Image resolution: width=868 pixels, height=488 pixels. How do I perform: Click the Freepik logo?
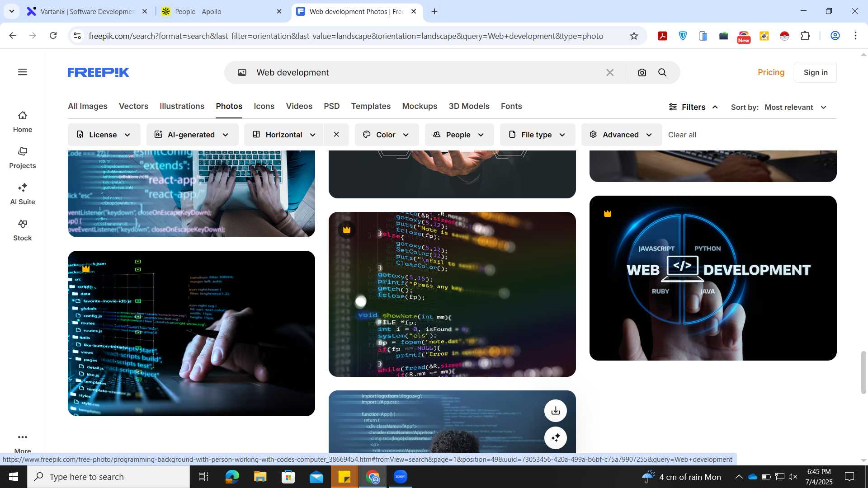click(98, 72)
